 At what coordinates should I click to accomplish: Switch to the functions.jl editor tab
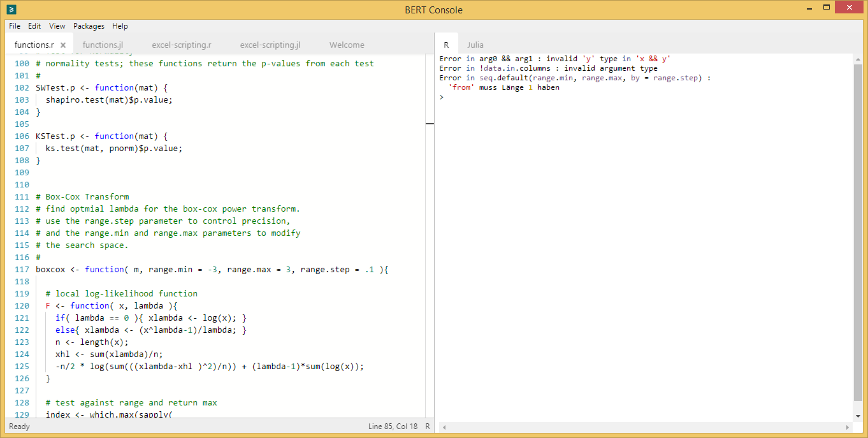coord(103,45)
